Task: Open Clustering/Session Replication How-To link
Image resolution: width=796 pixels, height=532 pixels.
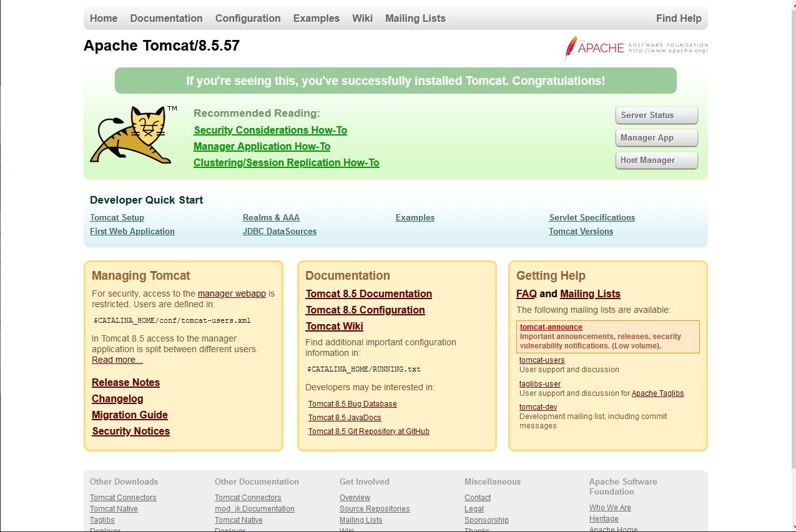Action: pos(286,162)
